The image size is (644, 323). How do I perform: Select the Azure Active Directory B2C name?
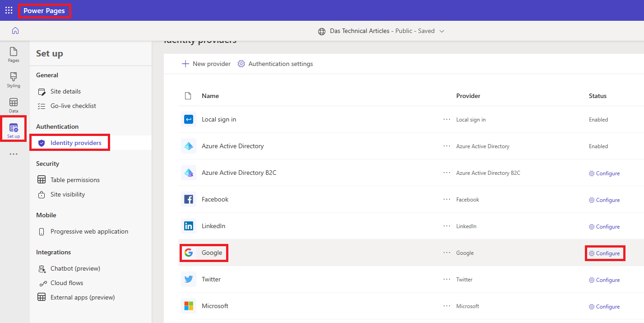[x=239, y=173]
